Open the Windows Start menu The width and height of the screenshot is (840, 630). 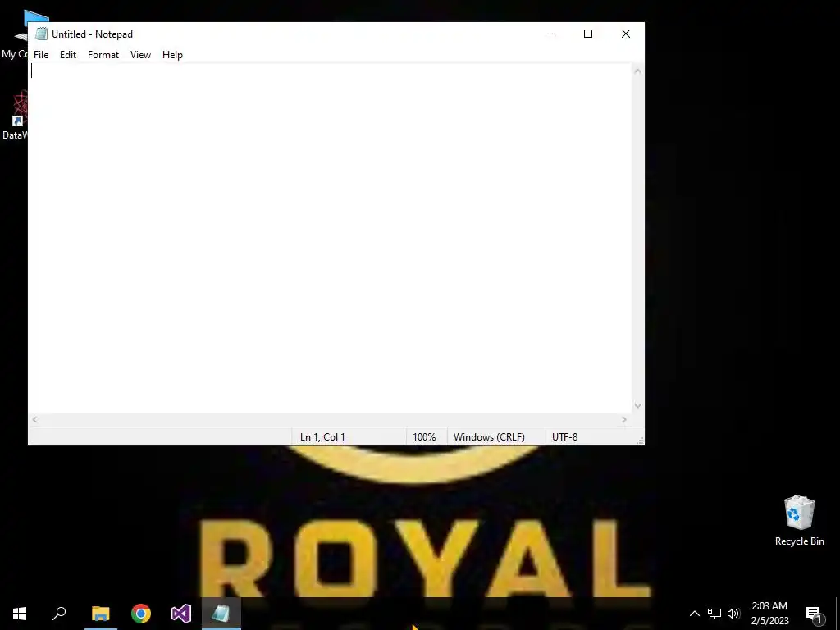pyautogui.click(x=20, y=614)
